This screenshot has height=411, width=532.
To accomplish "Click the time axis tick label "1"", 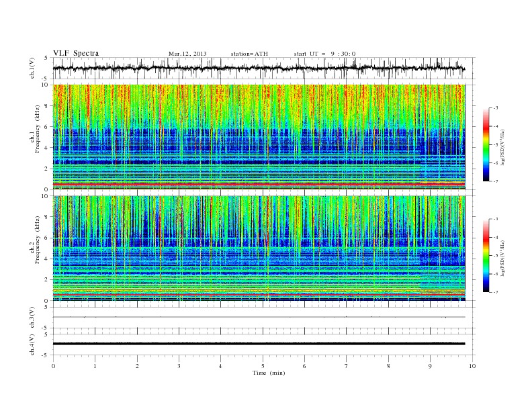I will tap(95, 366).
